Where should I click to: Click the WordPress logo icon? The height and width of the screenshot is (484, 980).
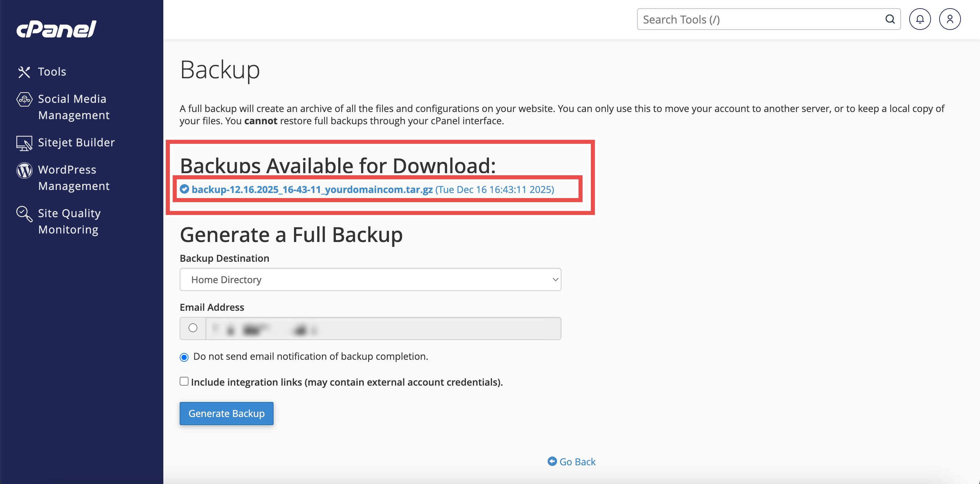24,171
